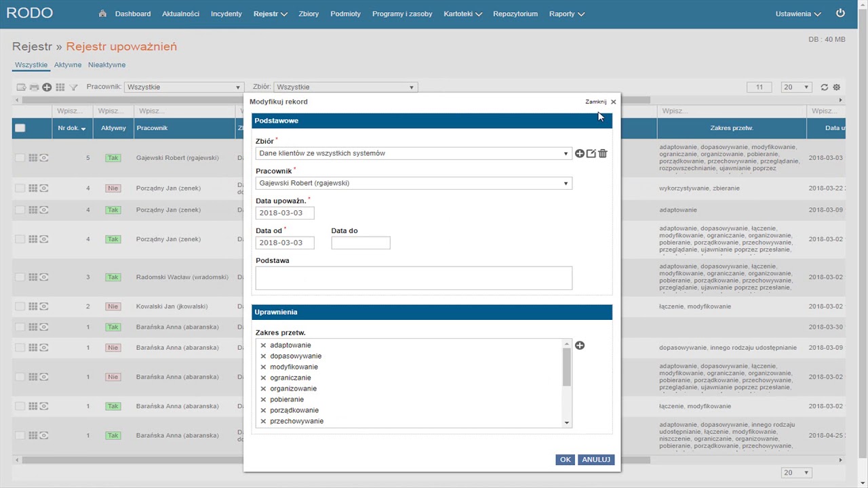Add a new Zbiór with the plus icon
The height and width of the screenshot is (488, 868).
click(x=580, y=154)
